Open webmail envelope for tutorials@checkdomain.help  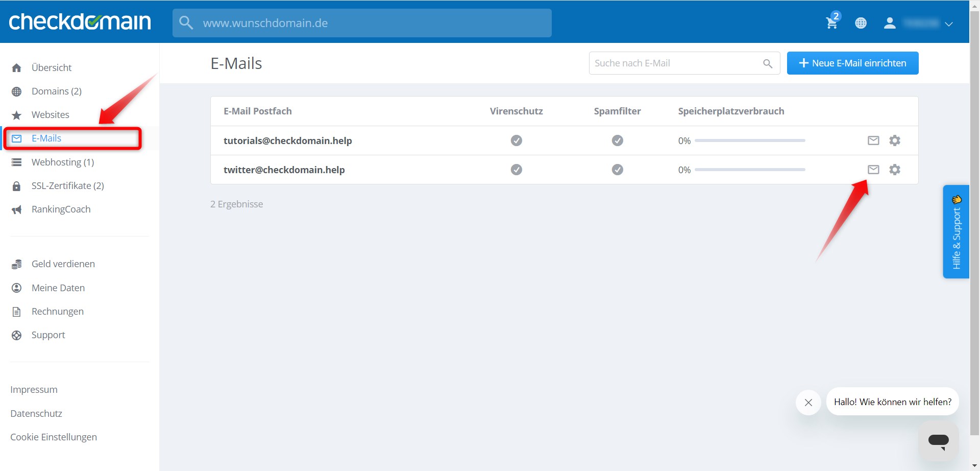point(873,140)
